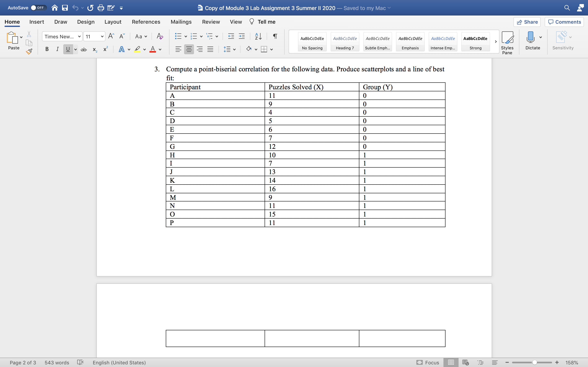Click the Strikethrough formatting toggle

(83, 50)
